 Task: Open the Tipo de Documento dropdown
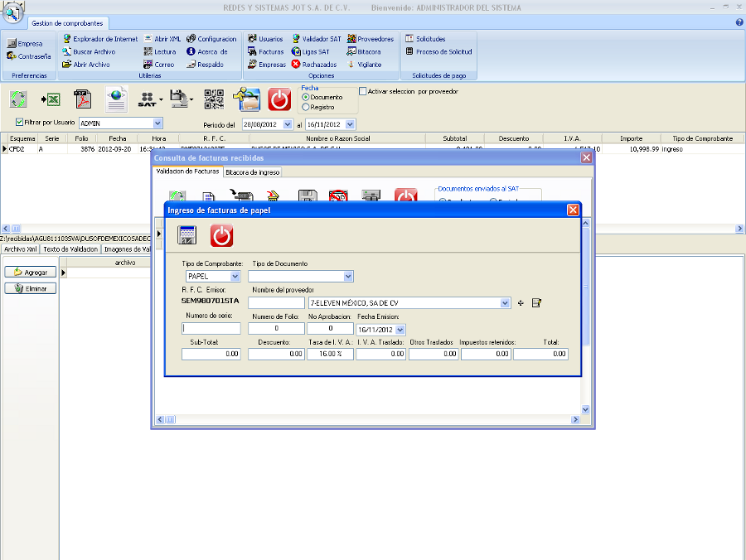(x=348, y=276)
